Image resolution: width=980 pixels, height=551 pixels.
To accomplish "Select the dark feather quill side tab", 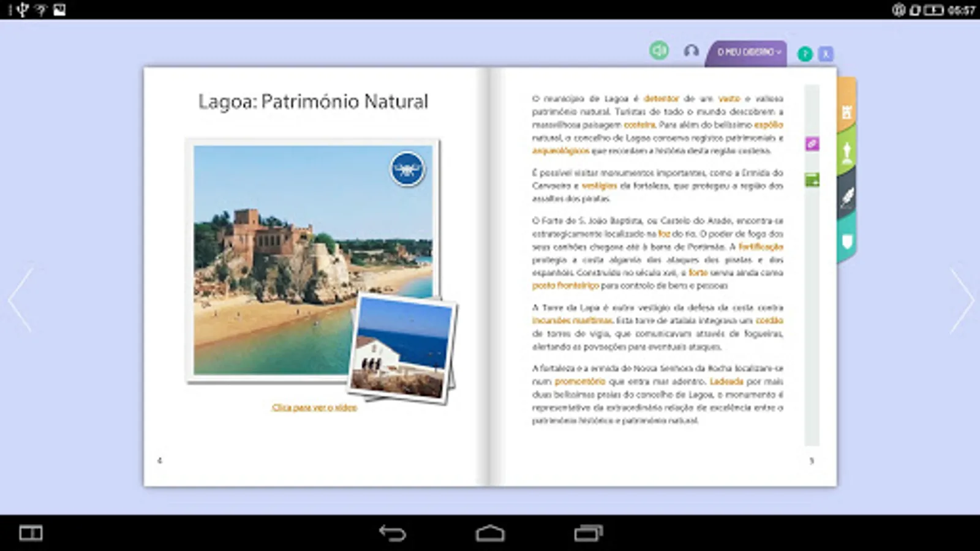I will click(x=847, y=198).
